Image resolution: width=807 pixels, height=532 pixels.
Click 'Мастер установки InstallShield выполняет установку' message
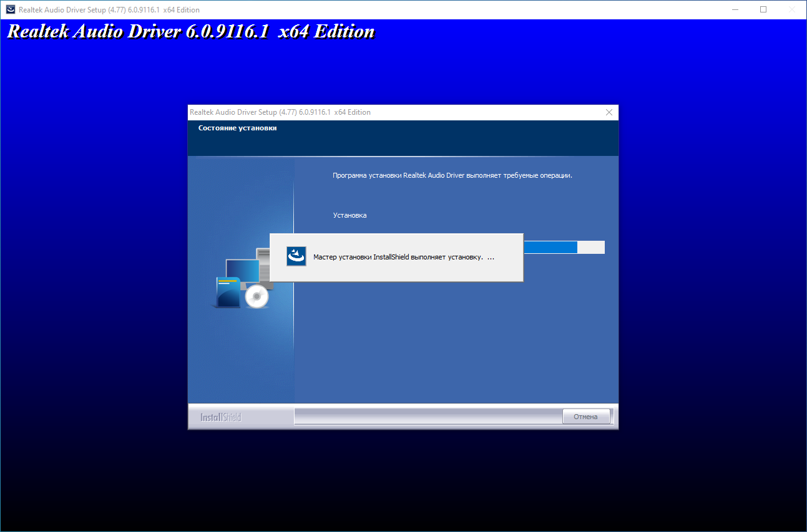click(x=404, y=257)
